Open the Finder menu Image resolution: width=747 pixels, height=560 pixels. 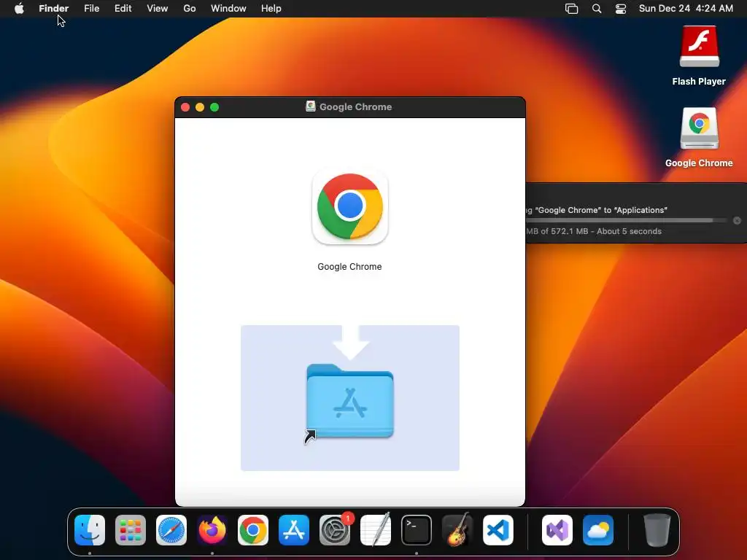pyautogui.click(x=54, y=9)
